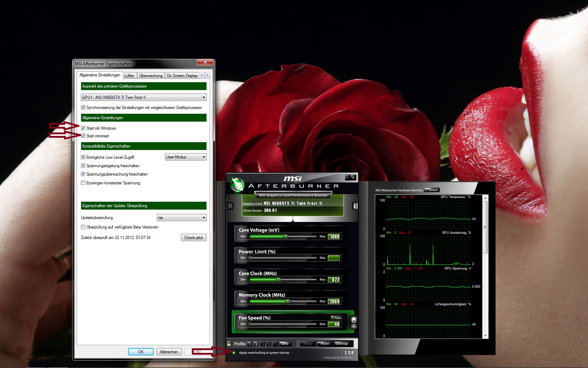Minimize the MSI Afterburner main window
This screenshot has height=368, width=588.
click(x=347, y=177)
